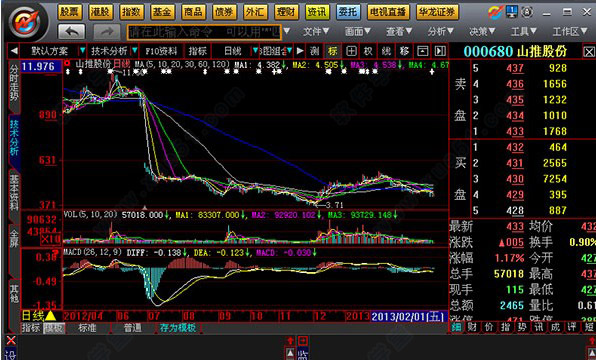The image size is (596, 360).
Task: Click the command input field
Action: point(204,32)
